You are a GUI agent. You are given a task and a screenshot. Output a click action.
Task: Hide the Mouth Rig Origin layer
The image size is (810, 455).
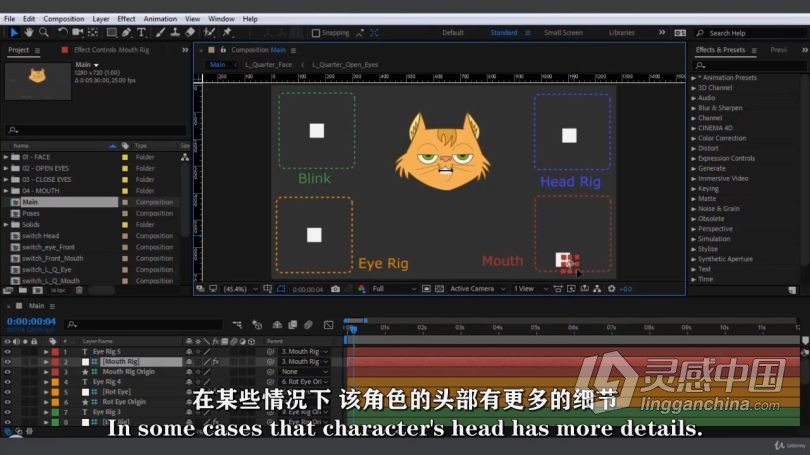(x=7, y=372)
